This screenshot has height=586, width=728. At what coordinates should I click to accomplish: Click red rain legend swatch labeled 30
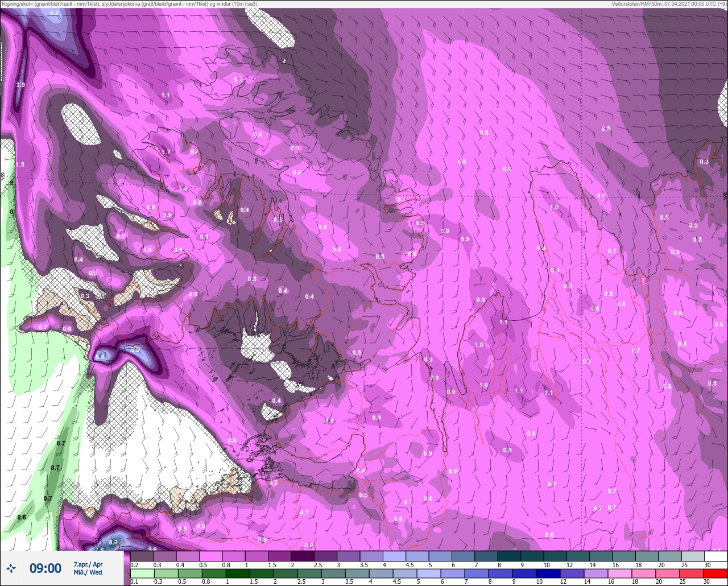pyautogui.click(x=716, y=573)
